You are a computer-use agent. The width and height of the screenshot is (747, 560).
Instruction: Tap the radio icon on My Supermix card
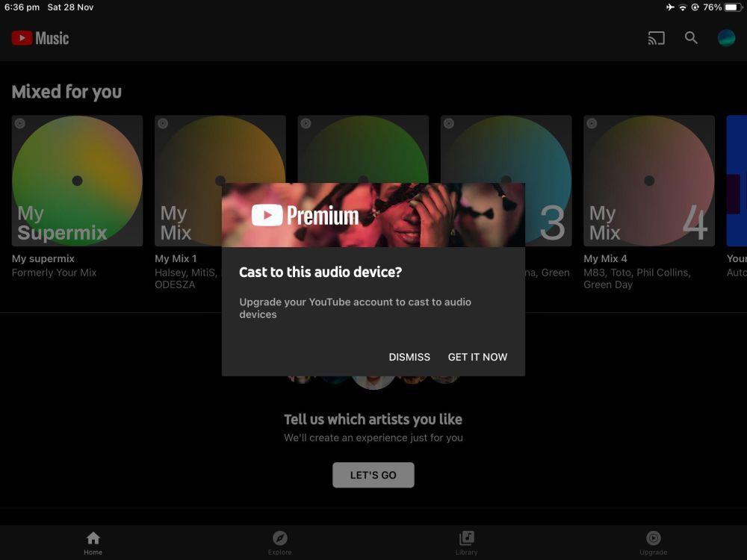pos(20,123)
